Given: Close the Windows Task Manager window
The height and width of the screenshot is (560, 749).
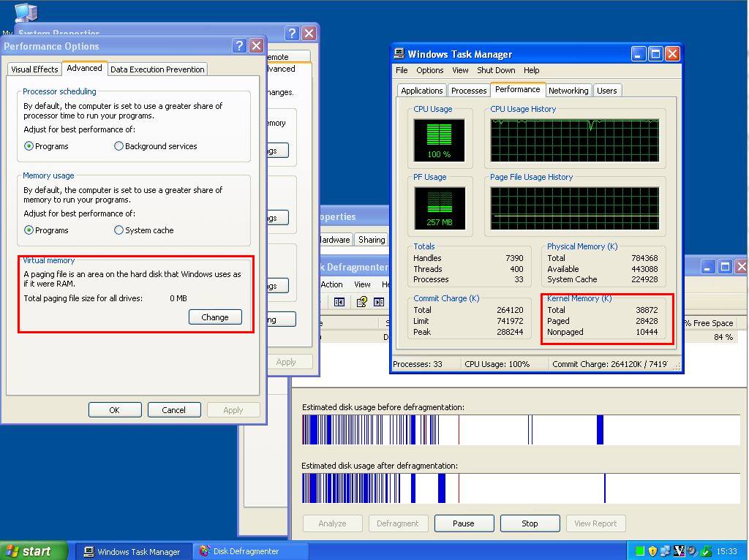Looking at the screenshot, I should click(x=673, y=54).
